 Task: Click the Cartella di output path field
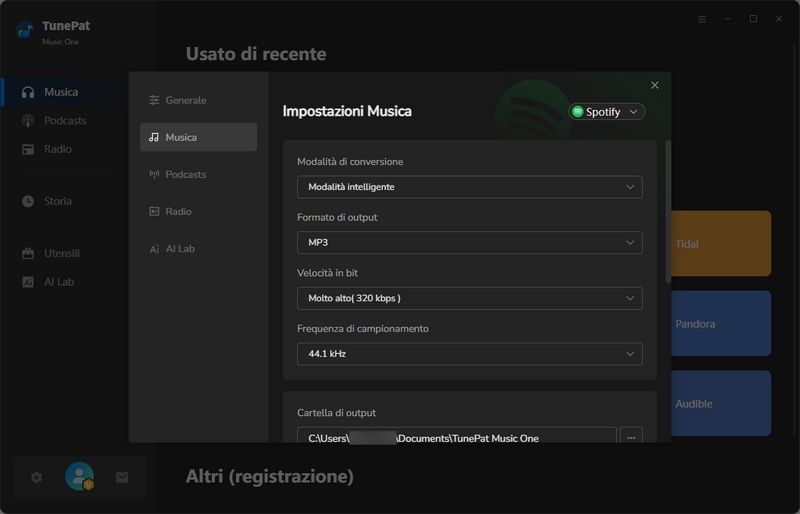tap(457, 435)
